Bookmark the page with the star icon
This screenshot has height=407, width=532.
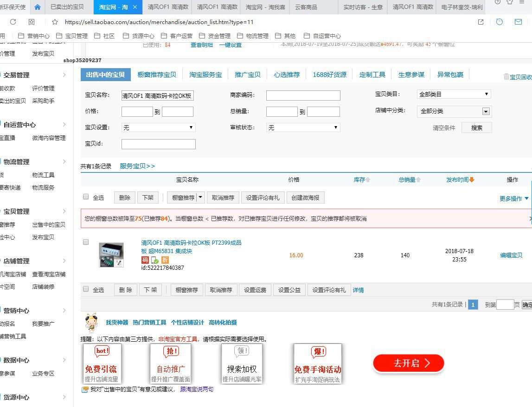[55, 22]
